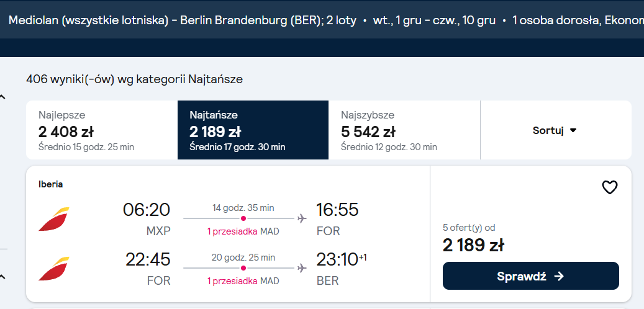The width and height of the screenshot is (644, 309).
Task: Click Iberia logo on outbound flight
Action: pyautogui.click(x=54, y=219)
